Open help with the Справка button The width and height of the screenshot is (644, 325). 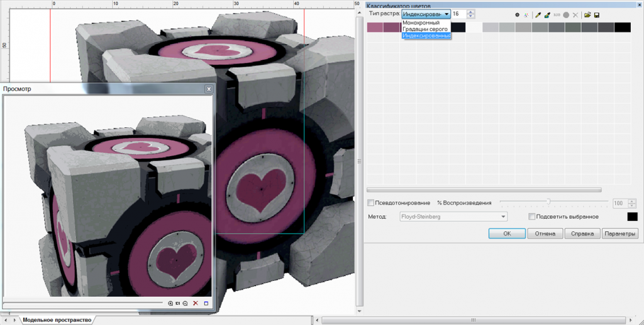tap(582, 233)
